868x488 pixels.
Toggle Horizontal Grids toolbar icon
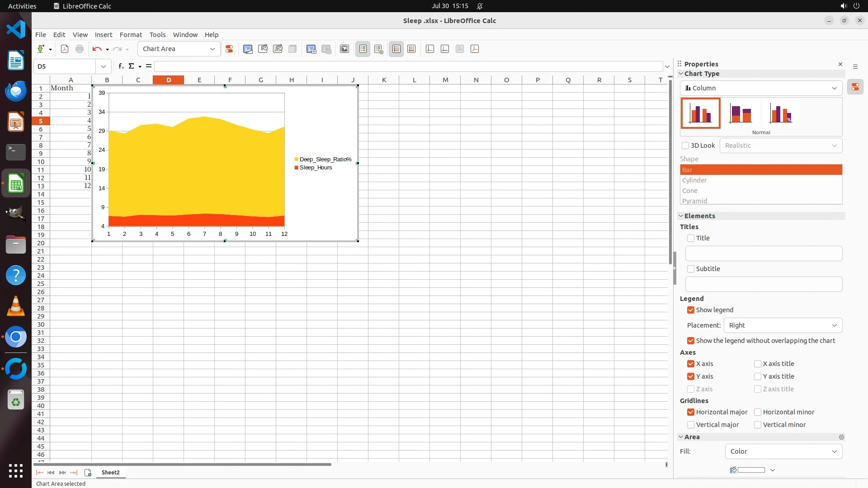coord(396,49)
